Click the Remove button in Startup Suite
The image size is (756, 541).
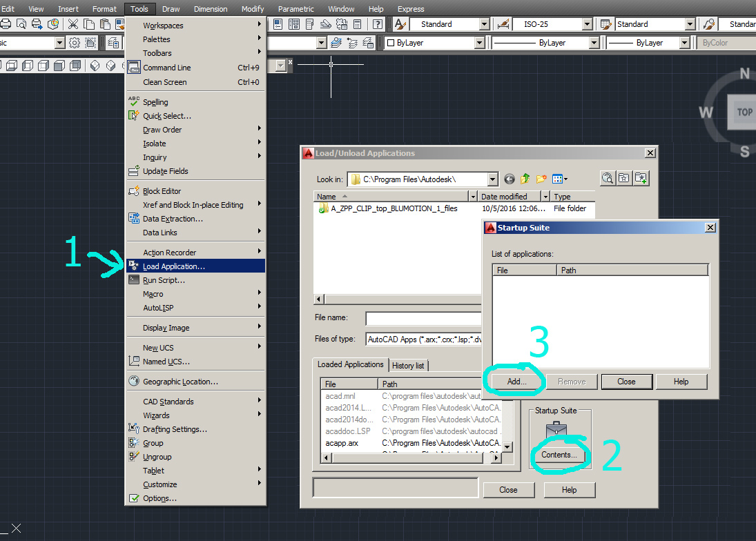572,382
